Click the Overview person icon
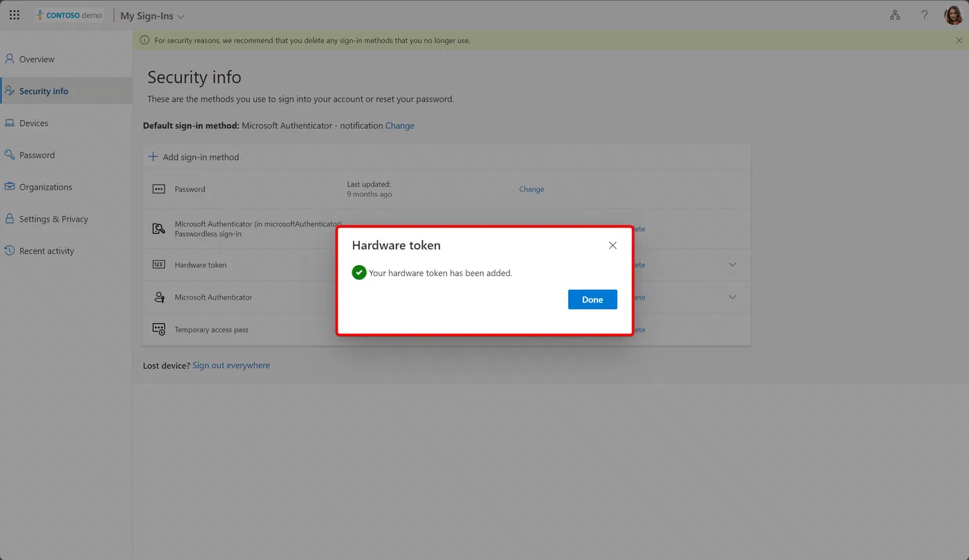The image size is (969, 560). point(10,59)
